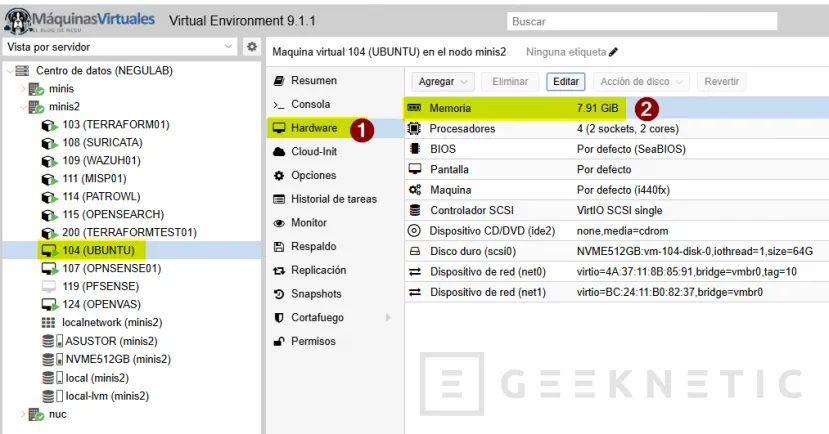
Task: Collapse the minis2 node
Action: 23,107
